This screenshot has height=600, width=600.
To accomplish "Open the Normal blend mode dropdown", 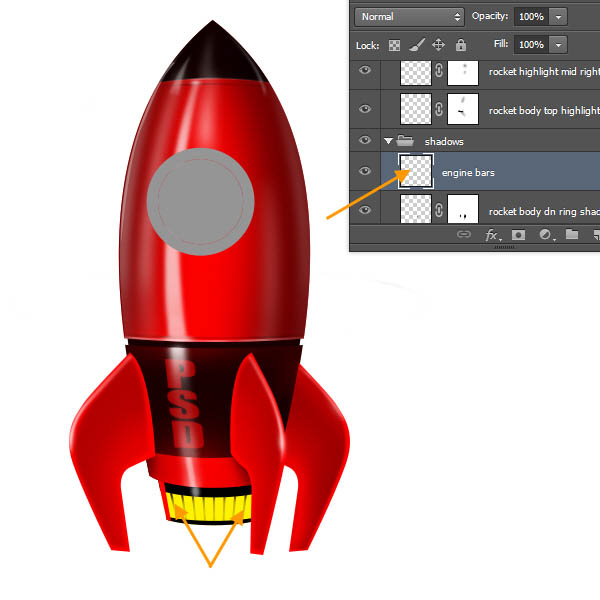I will [411, 17].
